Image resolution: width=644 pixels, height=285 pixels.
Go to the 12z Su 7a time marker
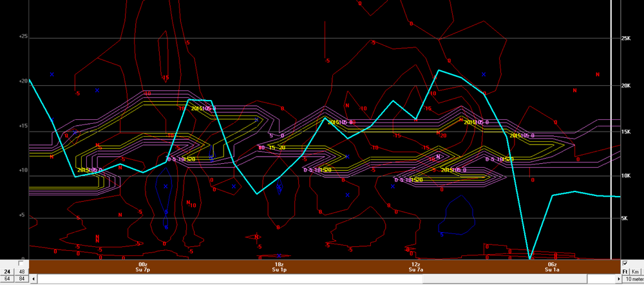(415, 267)
